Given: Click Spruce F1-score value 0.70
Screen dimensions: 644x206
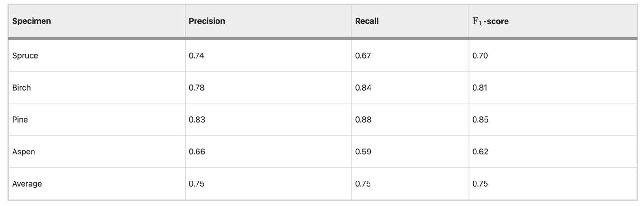Looking at the screenshot, I should [480, 56].
